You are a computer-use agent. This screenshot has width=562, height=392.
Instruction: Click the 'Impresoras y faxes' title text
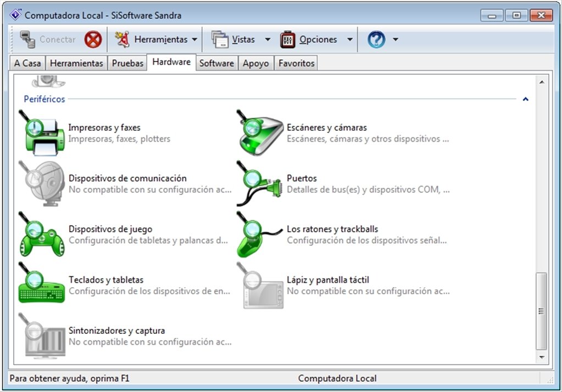[104, 127]
